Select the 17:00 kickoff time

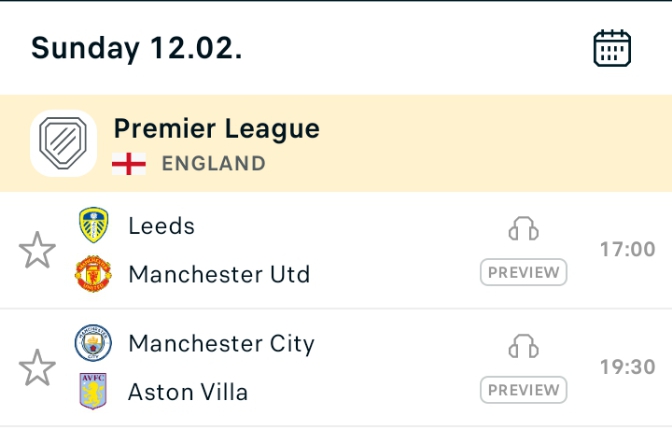(627, 250)
